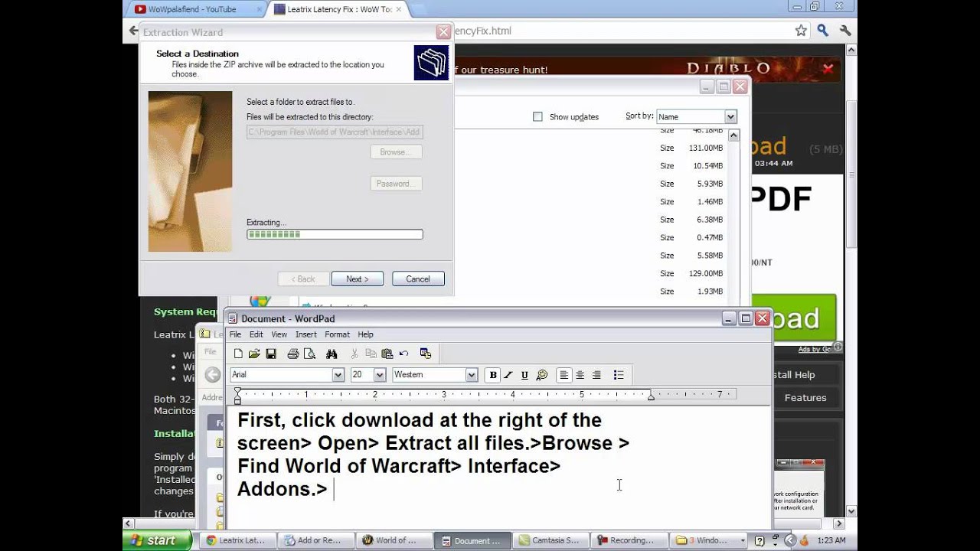The height and width of the screenshot is (551, 980).
Task: Open Leatrix Latency Fix Chrome taskbar button
Action: click(x=237, y=540)
